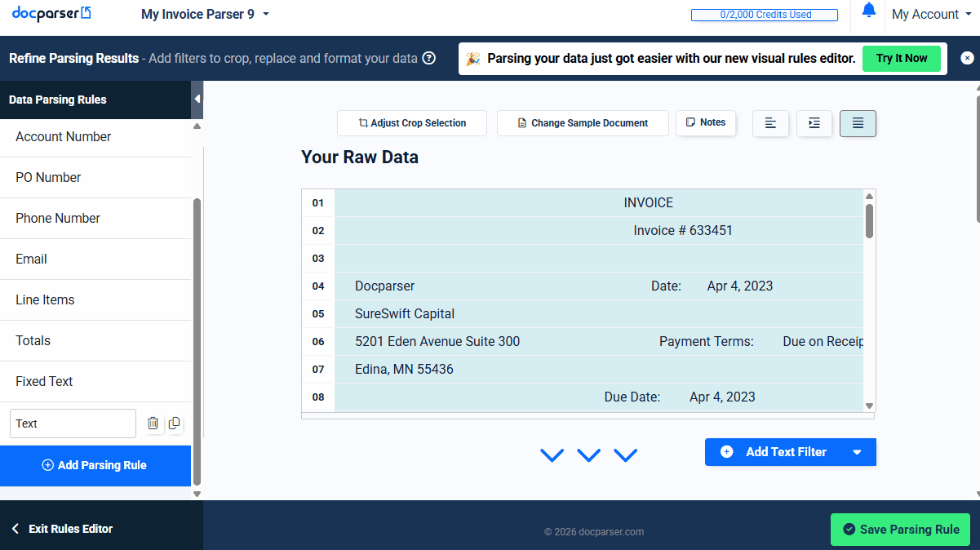Select the justified full-width view
The height and width of the screenshot is (550, 980).
[x=858, y=123]
